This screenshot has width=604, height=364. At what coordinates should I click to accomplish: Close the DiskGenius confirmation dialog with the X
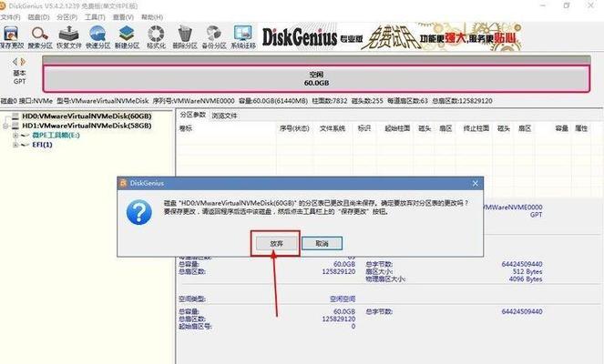(476, 184)
